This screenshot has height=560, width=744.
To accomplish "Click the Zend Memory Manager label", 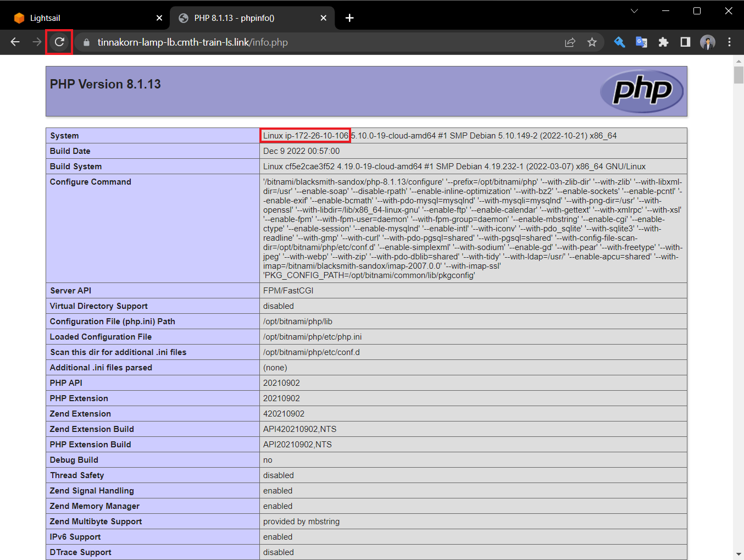I will point(95,506).
